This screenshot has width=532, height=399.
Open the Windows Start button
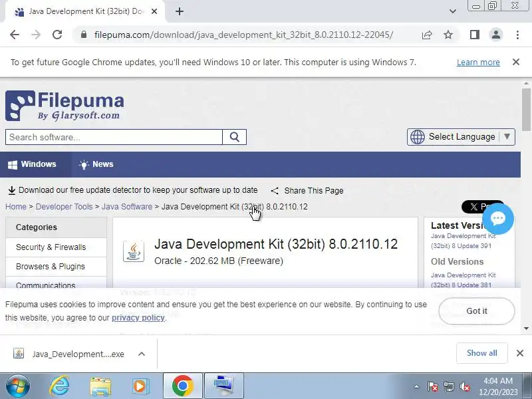point(17,386)
